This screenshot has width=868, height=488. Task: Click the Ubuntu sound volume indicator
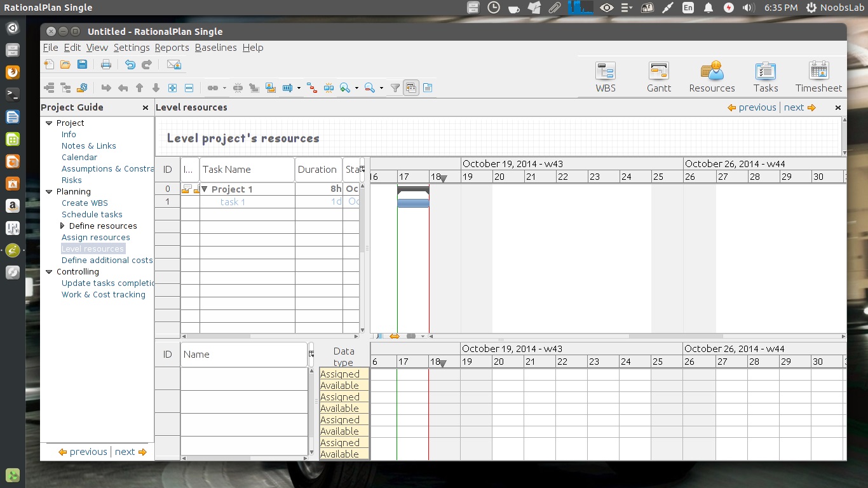[748, 8]
